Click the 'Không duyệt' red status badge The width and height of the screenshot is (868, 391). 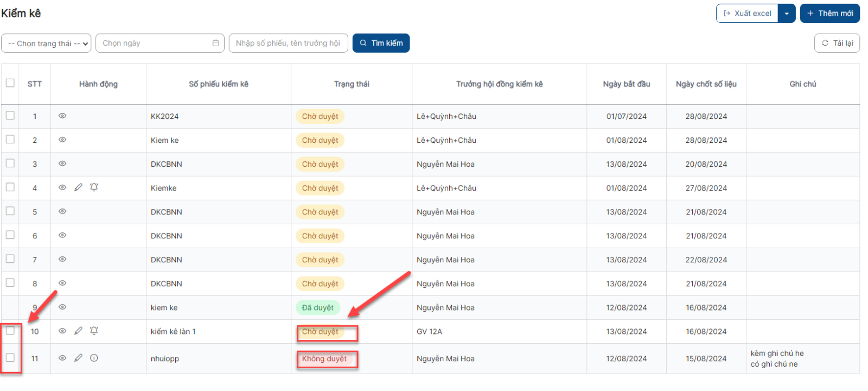(x=324, y=359)
